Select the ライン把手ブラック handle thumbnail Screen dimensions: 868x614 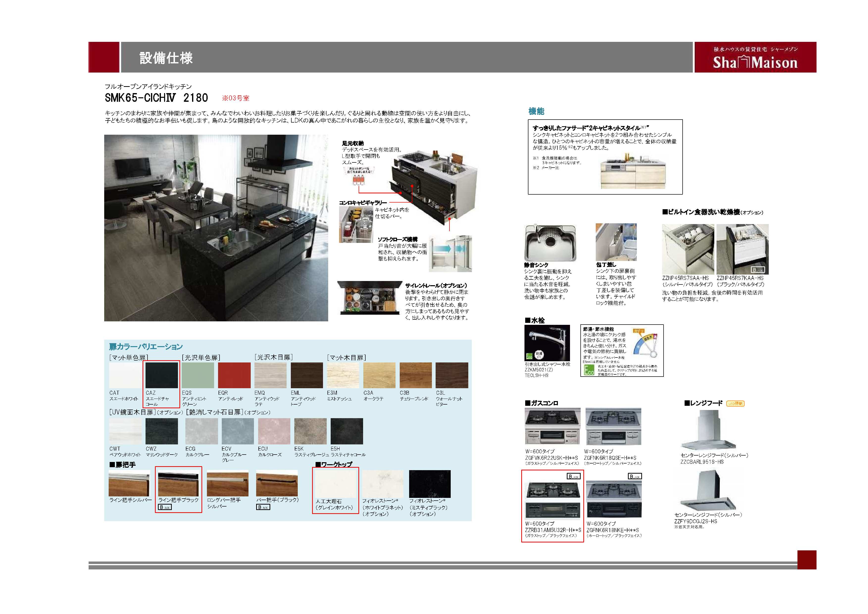[178, 483]
